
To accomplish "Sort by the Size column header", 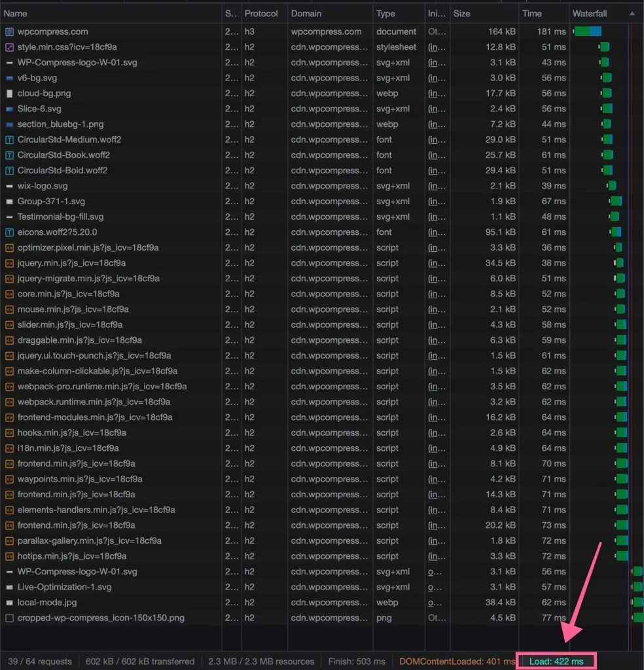I will point(461,13).
